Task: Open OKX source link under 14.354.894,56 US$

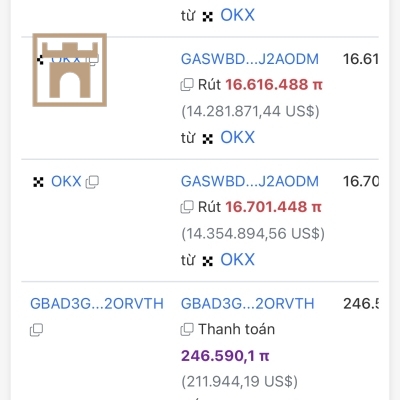Action: pyautogui.click(x=237, y=260)
